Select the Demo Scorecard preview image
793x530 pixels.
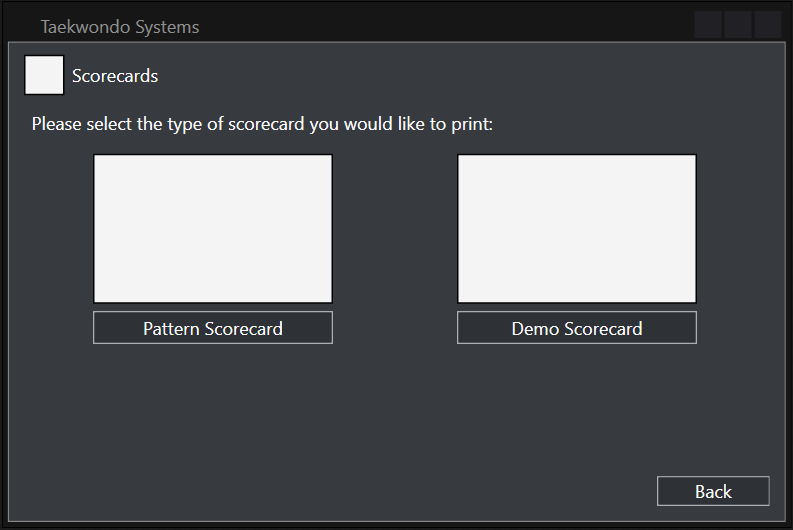pyautogui.click(x=577, y=229)
